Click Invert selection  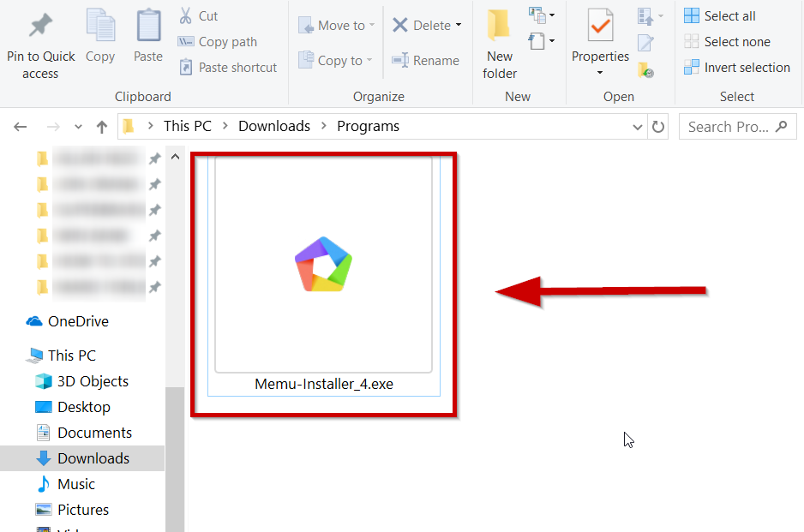737,67
